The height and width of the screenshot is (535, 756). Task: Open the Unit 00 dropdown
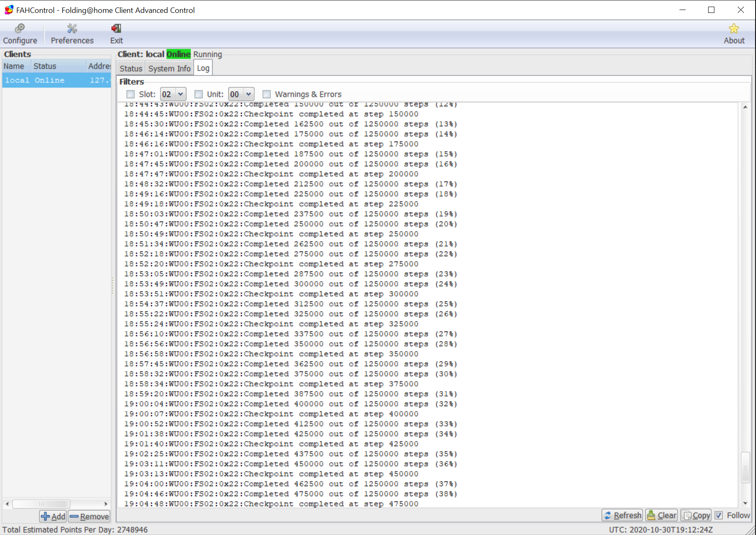[x=241, y=94]
